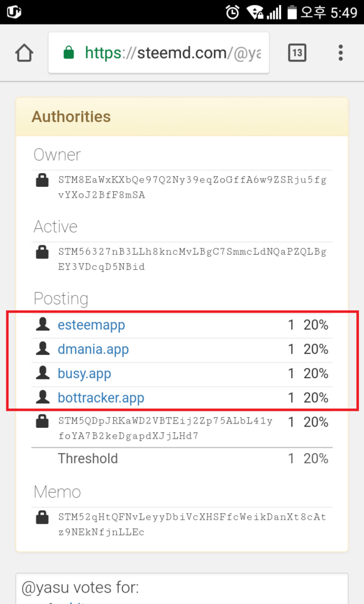Screen dimensions: 364x604
Task: Tap person icon beside bottracker.app
Action: [43, 397]
